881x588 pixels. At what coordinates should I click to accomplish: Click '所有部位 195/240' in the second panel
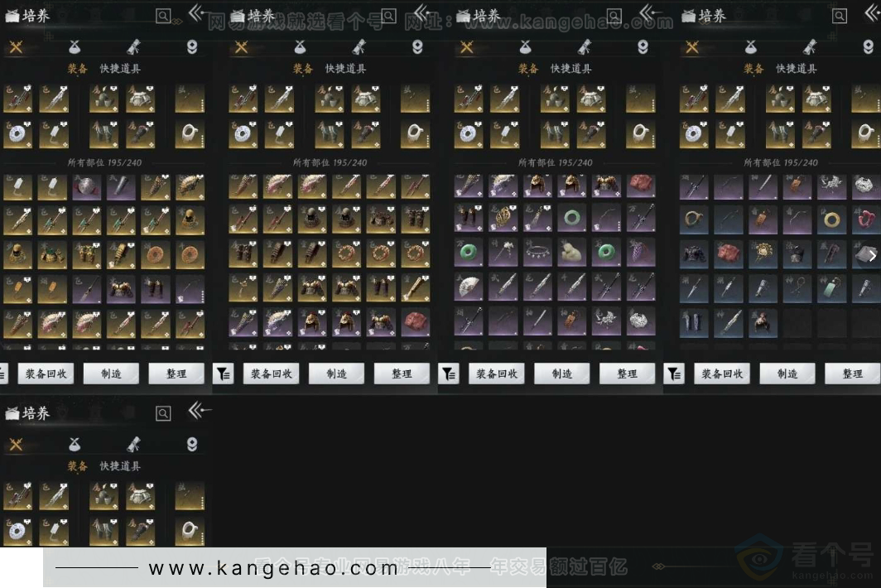(x=330, y=162)
